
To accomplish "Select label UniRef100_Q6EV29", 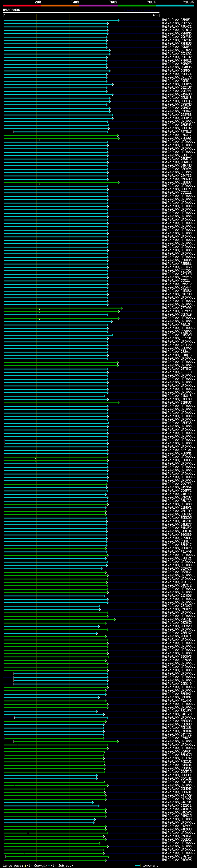I will click(177, 626).
